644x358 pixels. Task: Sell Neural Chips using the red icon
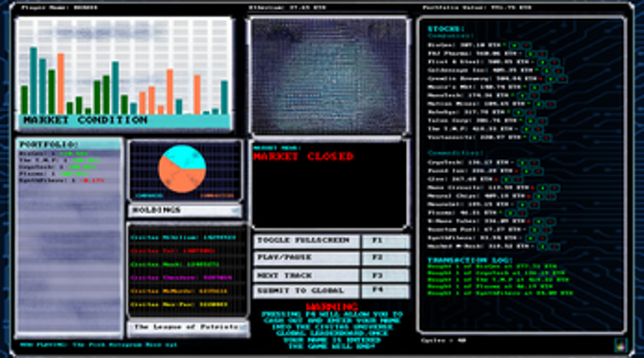coord(550,196)
